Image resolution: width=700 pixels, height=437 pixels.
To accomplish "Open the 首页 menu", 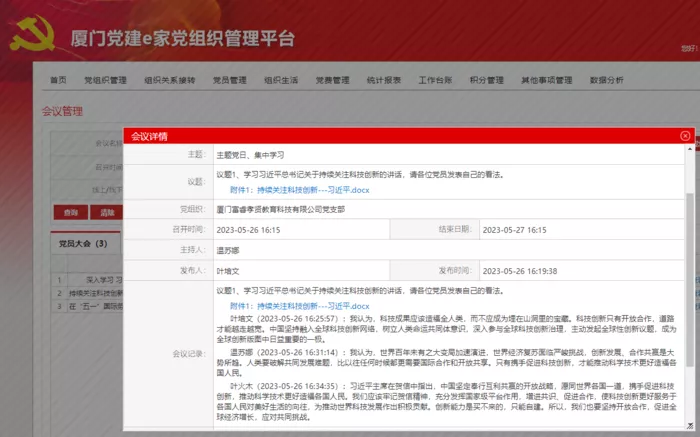I will pos(58,80).
